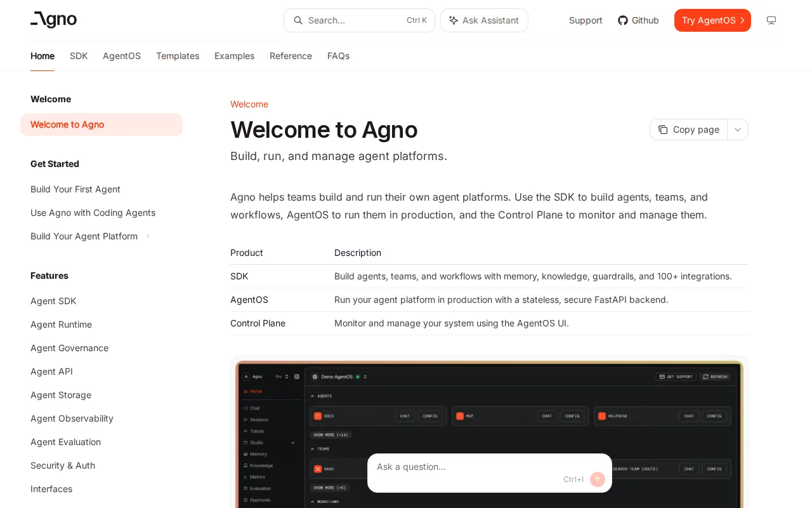Switch to the Reference tab

[x=291, y=56]
